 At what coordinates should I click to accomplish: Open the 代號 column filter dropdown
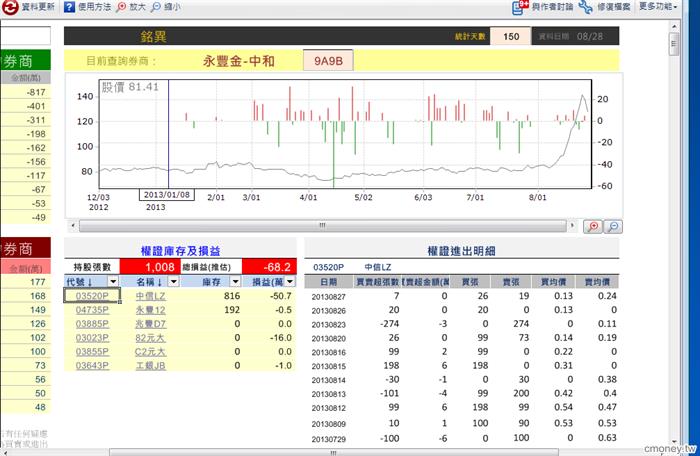pos(113,281)
